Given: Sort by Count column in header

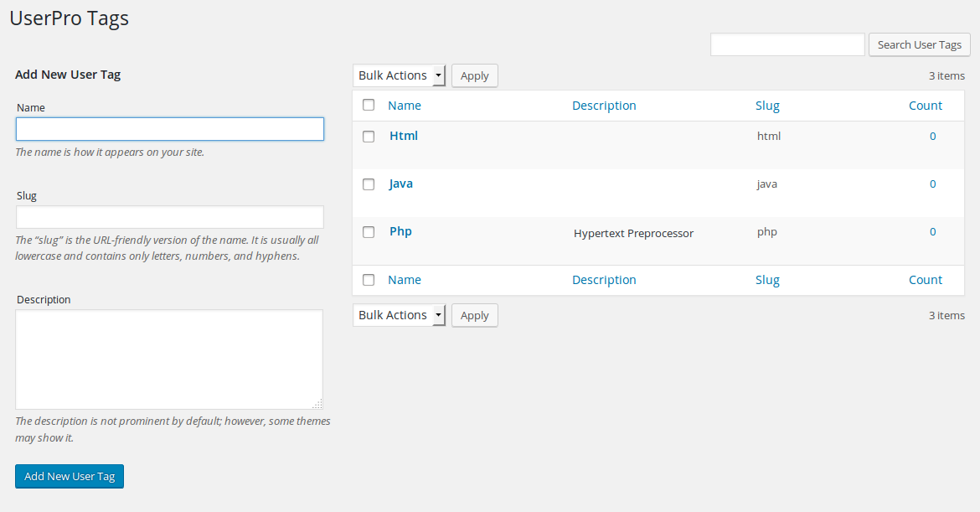Looking at the screenshot, I should [926, 106].
